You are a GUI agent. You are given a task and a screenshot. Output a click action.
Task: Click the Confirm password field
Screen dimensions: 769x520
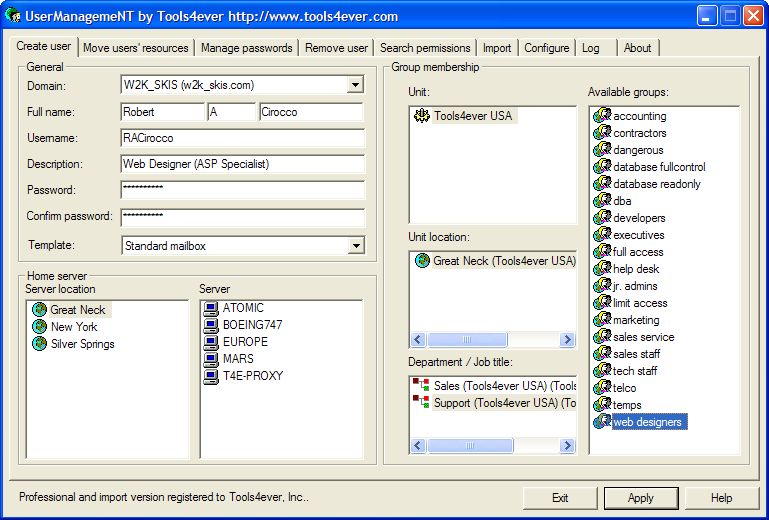pos(242,218)
